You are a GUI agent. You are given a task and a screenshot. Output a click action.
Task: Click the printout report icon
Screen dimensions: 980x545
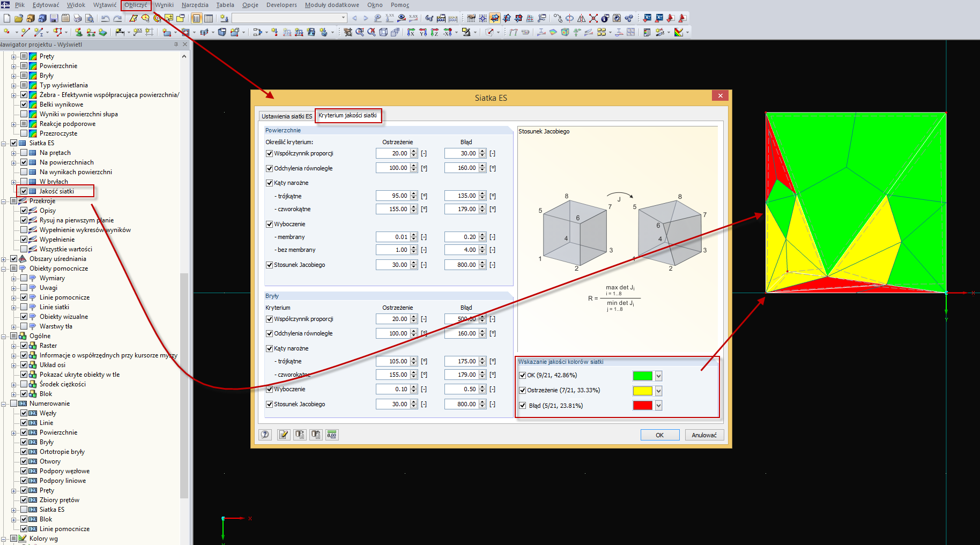[647, 32]
